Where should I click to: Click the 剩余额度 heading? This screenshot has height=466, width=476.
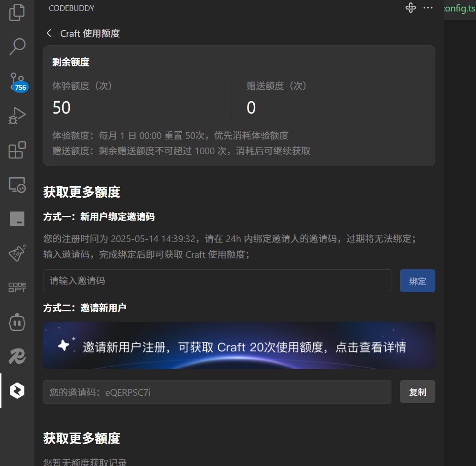tap(71, 62)
